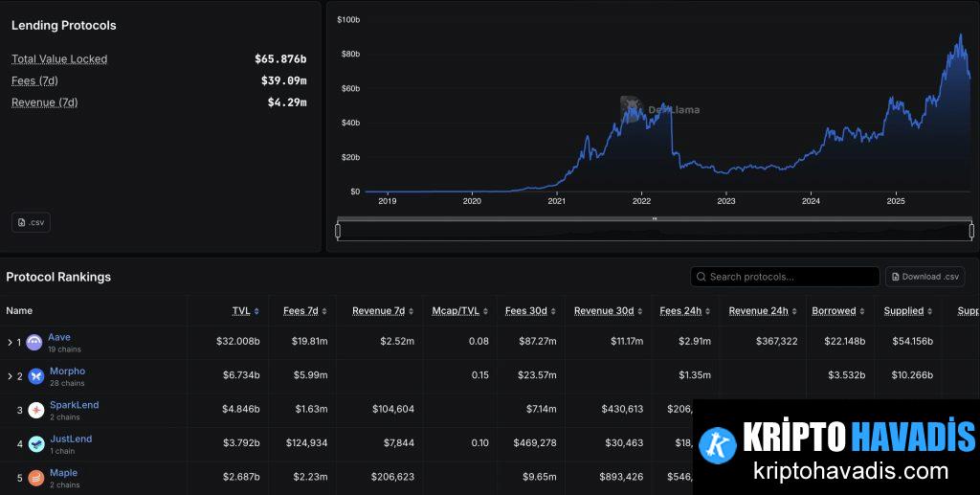Open the SparkLend protocol link
The width and height of the screenshot is (980, 495).
(75, 405)
